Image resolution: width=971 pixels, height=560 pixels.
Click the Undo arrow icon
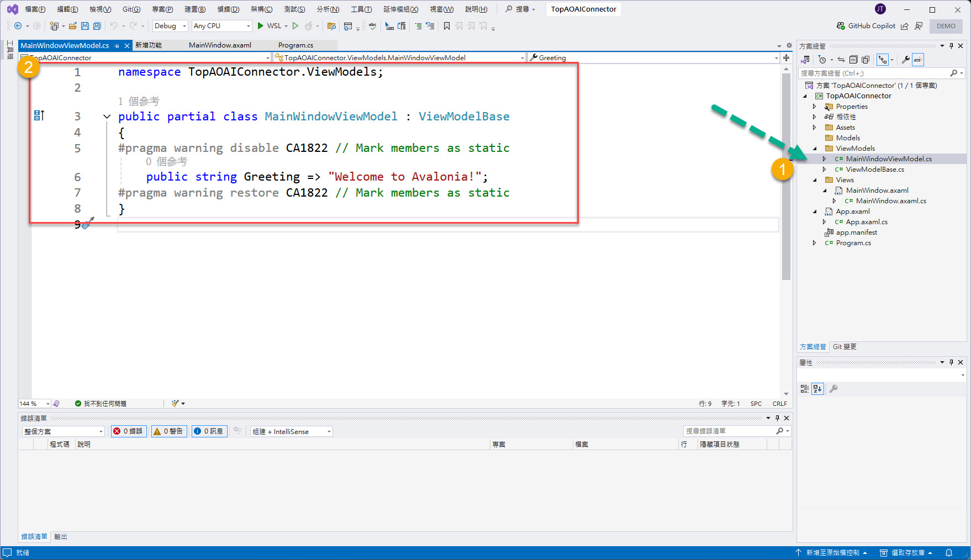114,26
